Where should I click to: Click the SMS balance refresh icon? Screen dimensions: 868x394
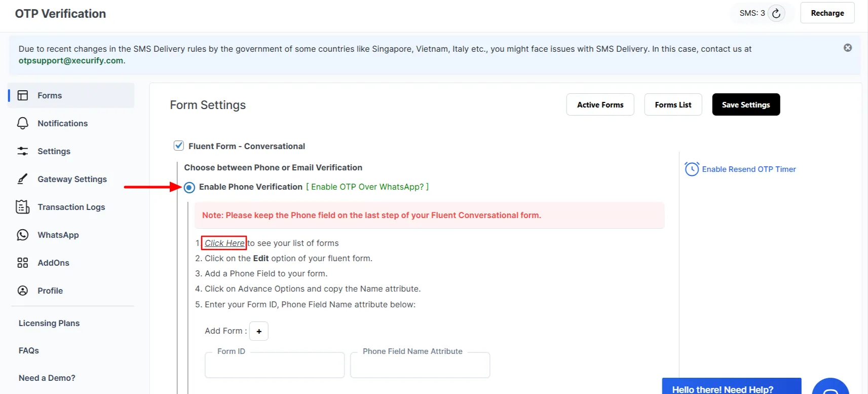(x=776, y=13)
